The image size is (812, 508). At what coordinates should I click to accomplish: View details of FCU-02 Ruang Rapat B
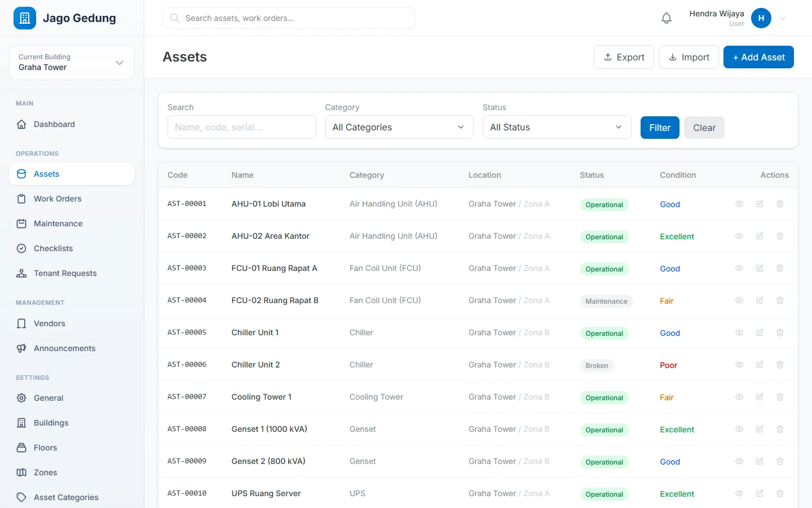(739, 300)
